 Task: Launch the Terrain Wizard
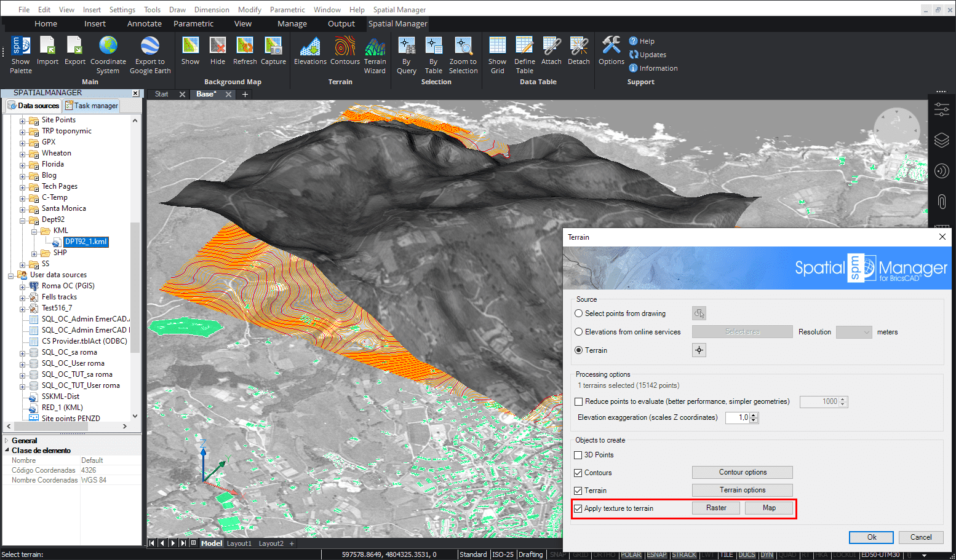coord(375,55)
